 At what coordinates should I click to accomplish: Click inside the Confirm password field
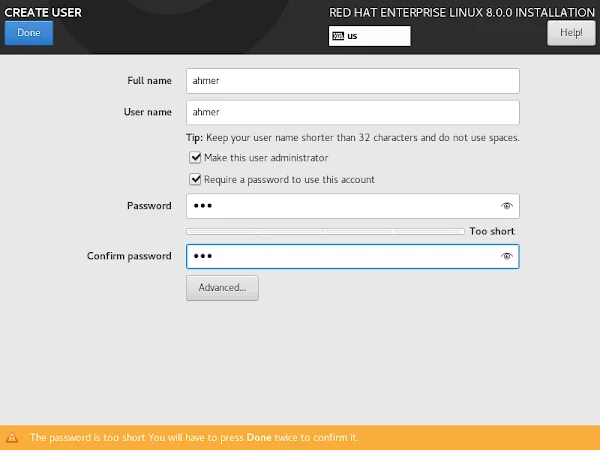click(352, 256)
